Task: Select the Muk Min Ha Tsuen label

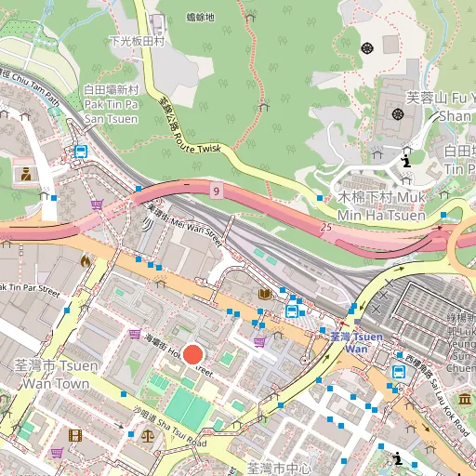Action: (381, 206)
